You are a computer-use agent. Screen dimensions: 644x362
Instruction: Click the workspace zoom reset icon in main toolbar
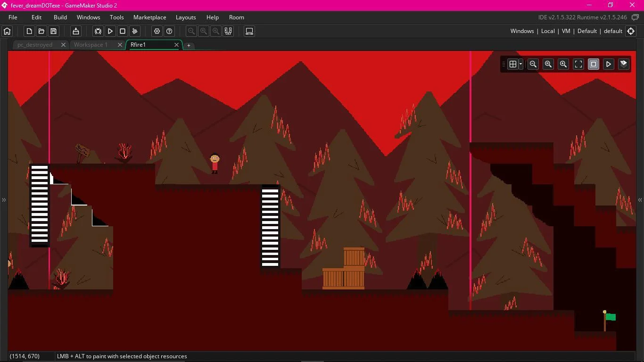click(x=204, y=31)
